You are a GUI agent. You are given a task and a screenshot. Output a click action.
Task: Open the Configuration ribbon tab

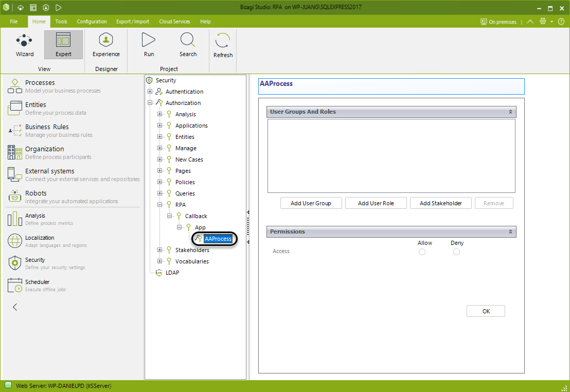point(92,22)
